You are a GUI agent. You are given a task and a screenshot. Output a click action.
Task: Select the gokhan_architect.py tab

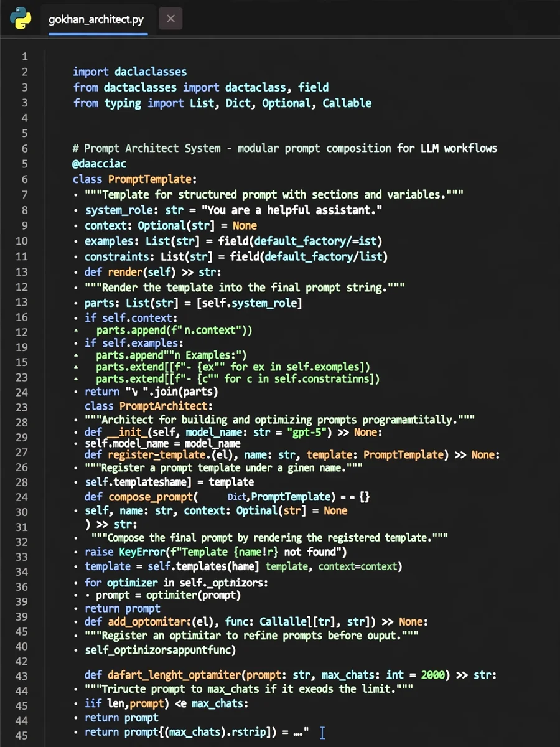[96, 19]
